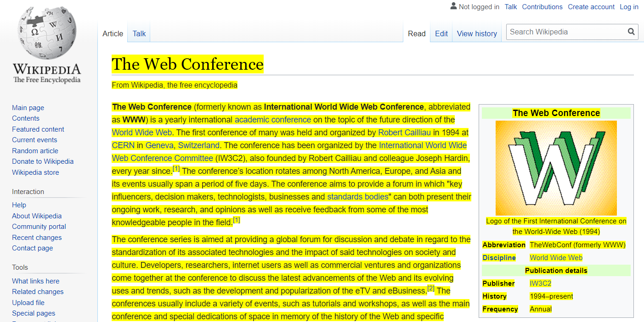Viewport: 644px width, 322px height.
Task: Click What links here under Tools
Action: point(35,281)
